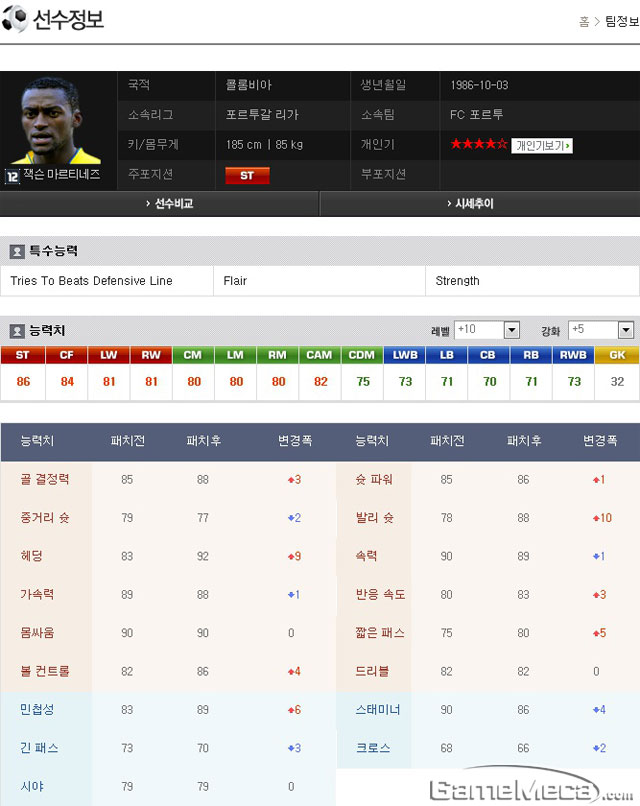Go to 홈 breadcrumb link
This screenshot has height=806, width=640.
pyautogui.click(x=584, y=21)
